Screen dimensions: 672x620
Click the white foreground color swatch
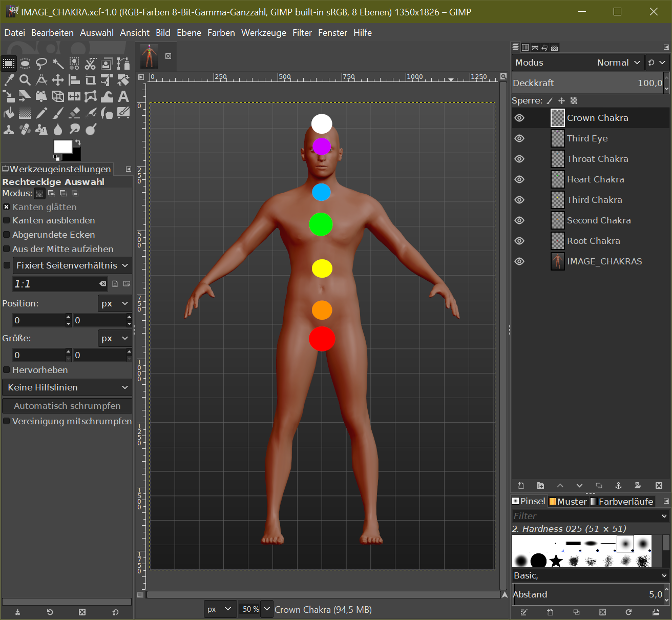62,147
